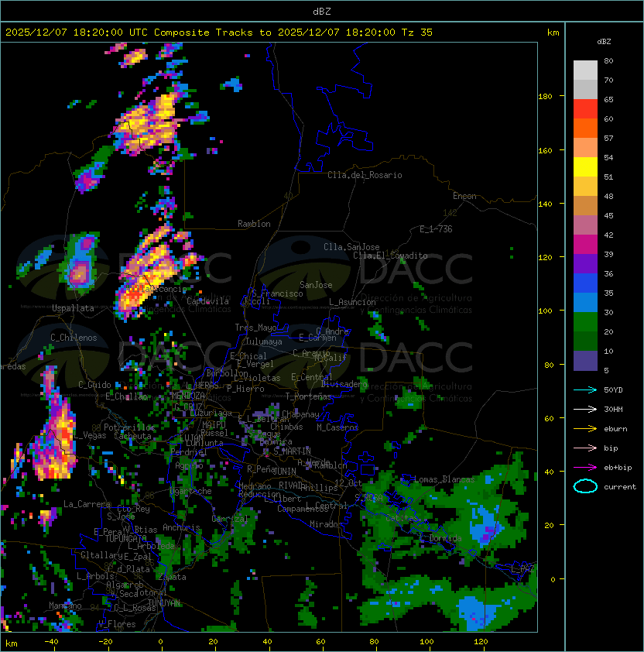This screenshot has height=652, width=644.
Task: Click the cyan 50YD track arrow in legend
Action: pyautogui.click(x=585, y=389)
